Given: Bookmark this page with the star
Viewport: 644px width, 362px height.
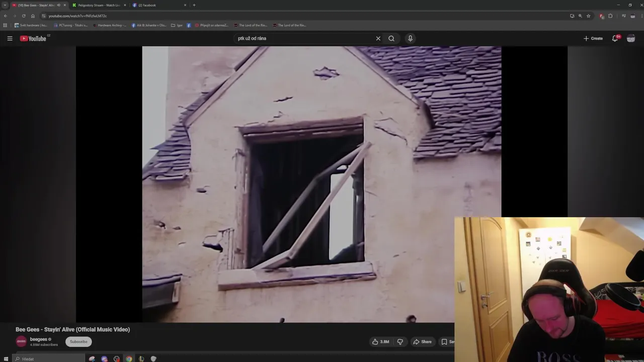Looking at the screenshot, I should [588, 16].
